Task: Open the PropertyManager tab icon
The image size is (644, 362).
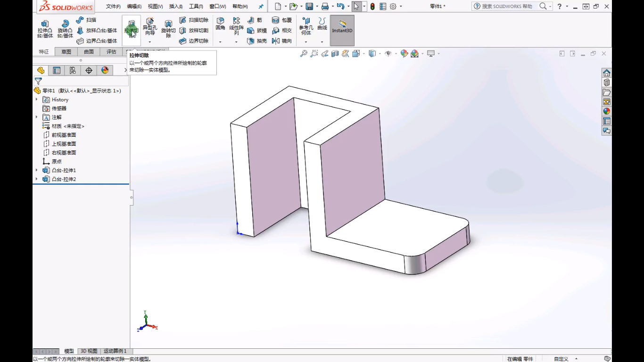Action: coord(57,70)
